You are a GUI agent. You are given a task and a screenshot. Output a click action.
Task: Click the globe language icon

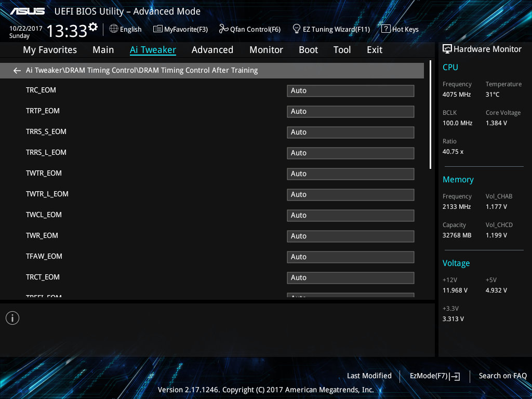pos(114,29)
